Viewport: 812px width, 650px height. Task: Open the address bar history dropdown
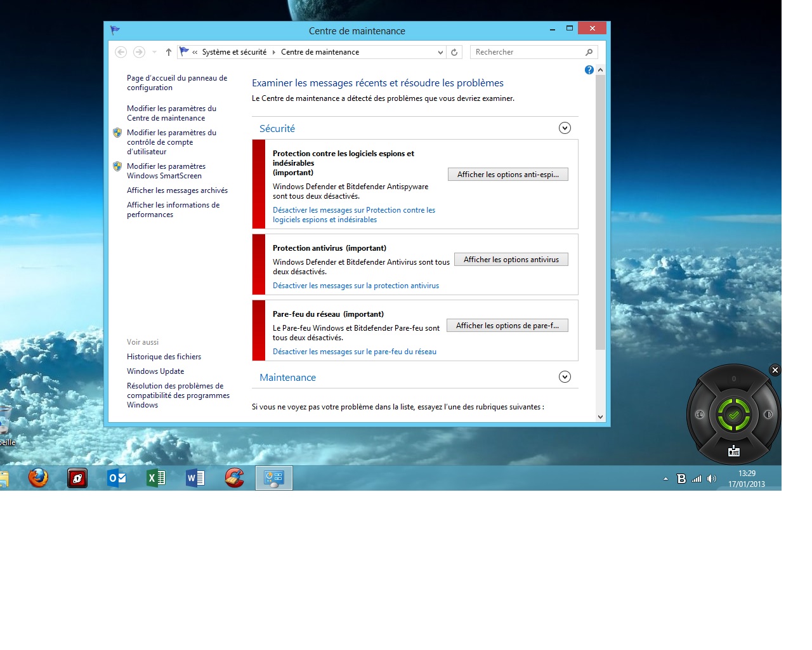440,52
